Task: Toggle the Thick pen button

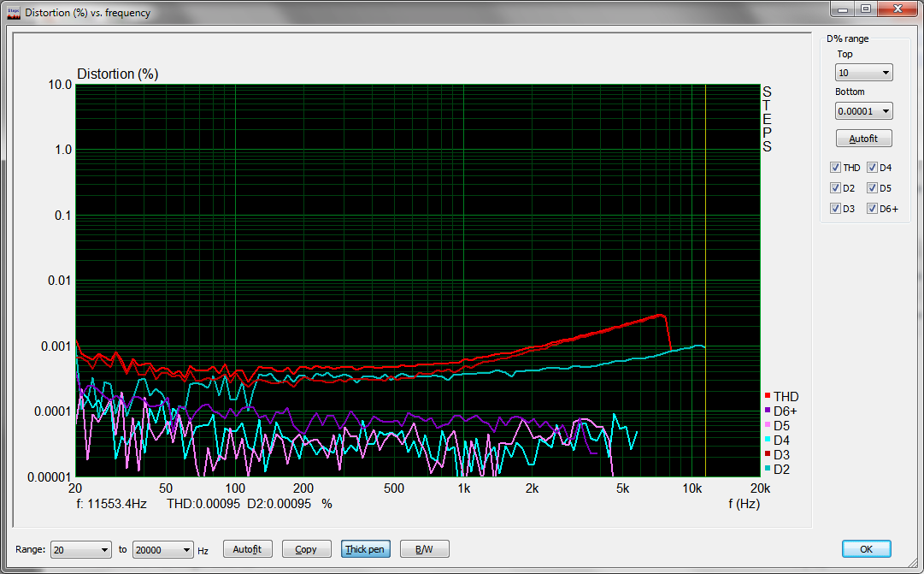Action: tap(364, 549)
